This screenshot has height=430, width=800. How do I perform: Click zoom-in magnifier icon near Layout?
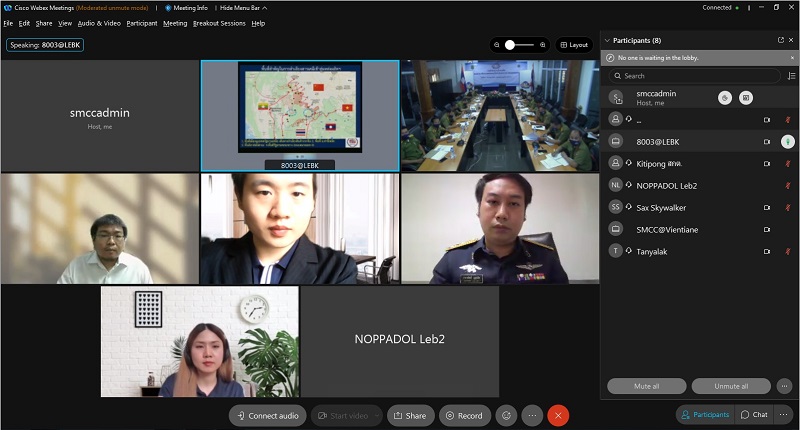pos(543,45)
